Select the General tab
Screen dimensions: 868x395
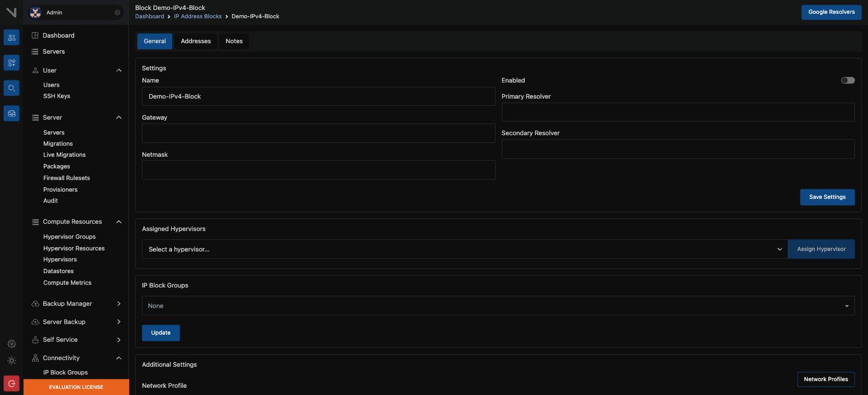(155, 41)
